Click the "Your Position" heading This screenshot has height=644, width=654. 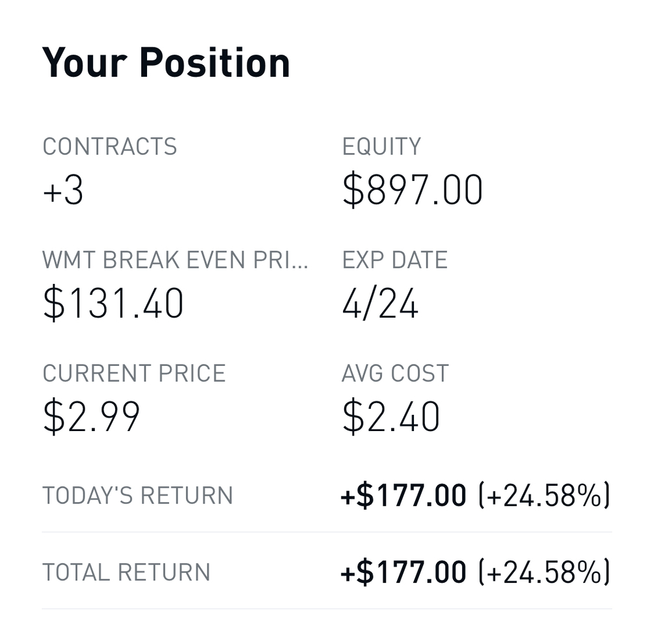click(166, 63)
